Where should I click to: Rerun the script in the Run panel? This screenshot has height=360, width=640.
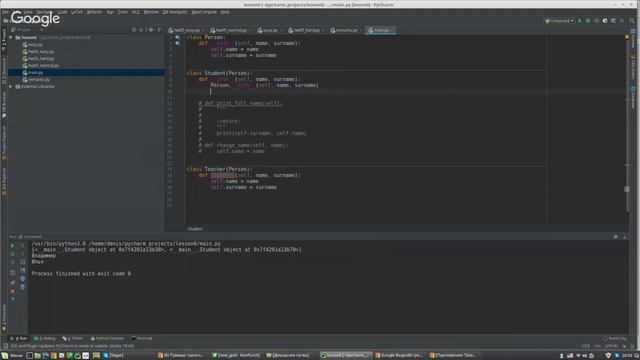point(13,246)
